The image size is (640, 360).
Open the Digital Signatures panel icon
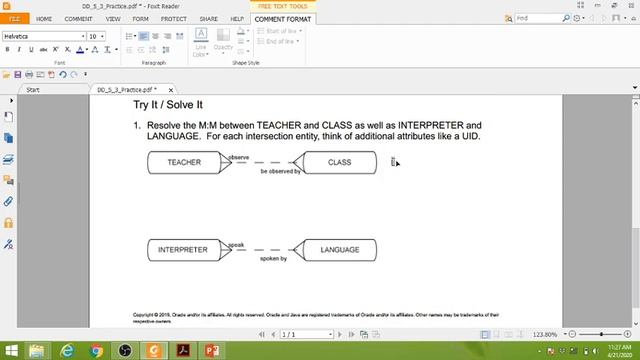pyautogui.click(x=8, y=244)
